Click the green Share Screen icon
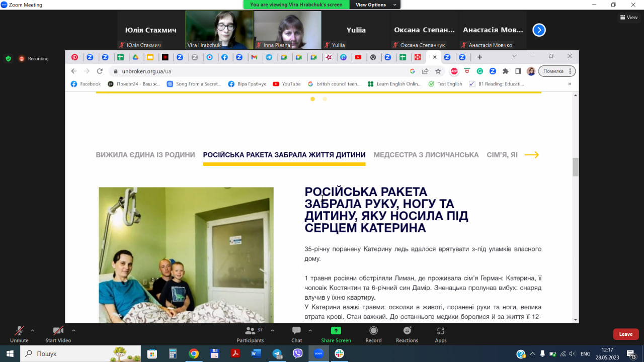 (336, 333)
